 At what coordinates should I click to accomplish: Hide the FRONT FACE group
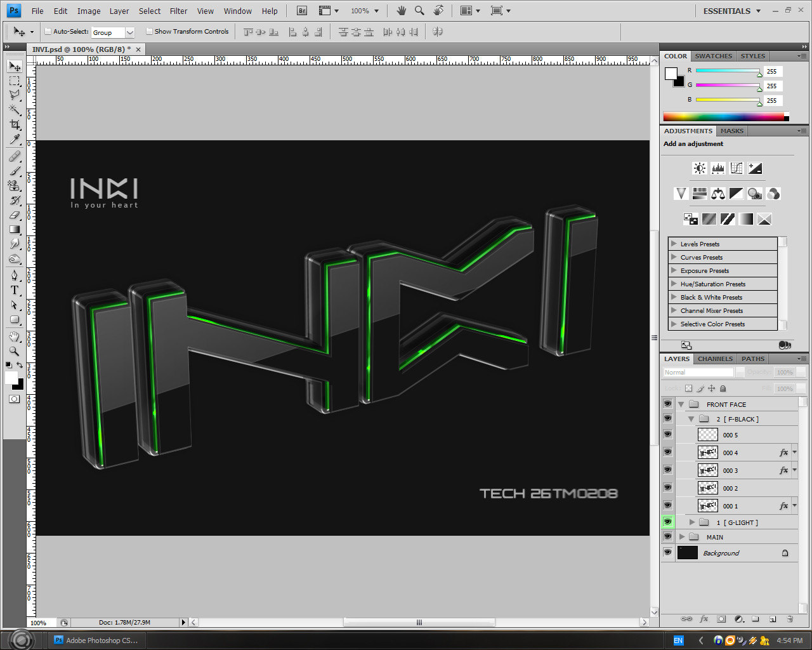tap(667, 404)
